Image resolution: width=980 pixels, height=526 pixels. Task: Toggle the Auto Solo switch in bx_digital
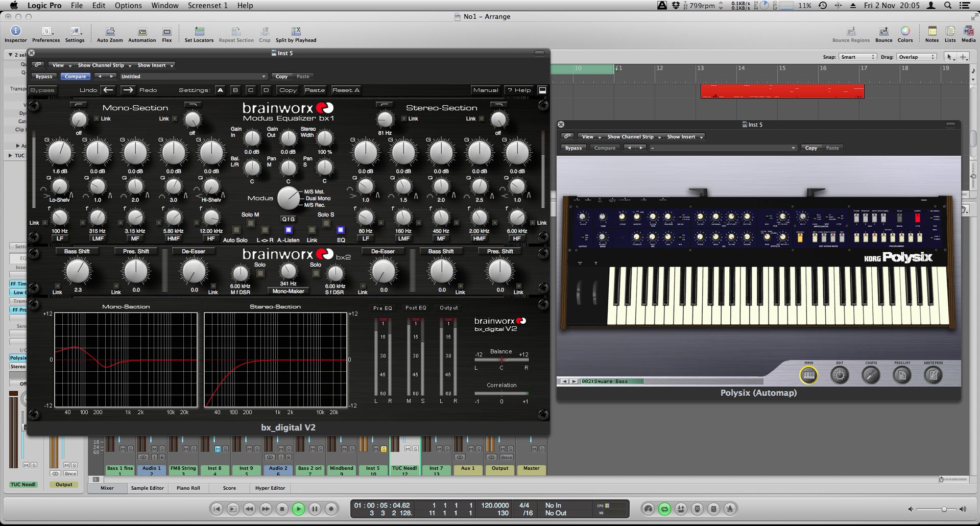tap(236, 230)
